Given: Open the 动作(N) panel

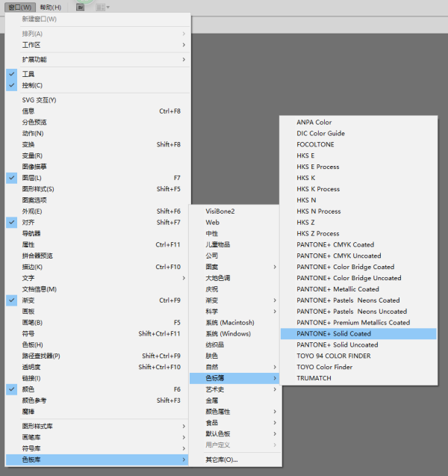Looking at the screenshot, I should click(97, 134).
